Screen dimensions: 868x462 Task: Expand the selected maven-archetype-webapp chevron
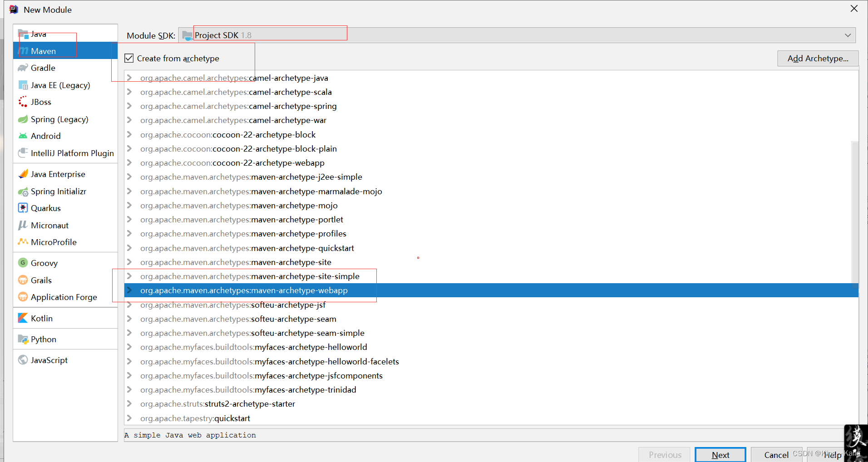point(129,290)
